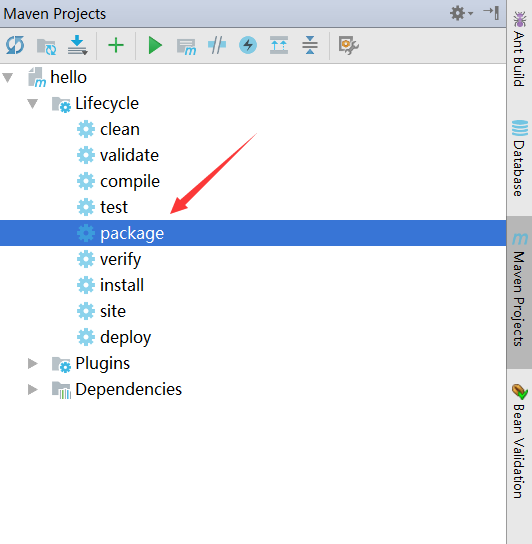Click Execute Maven Goal icon

coord(186,46)
